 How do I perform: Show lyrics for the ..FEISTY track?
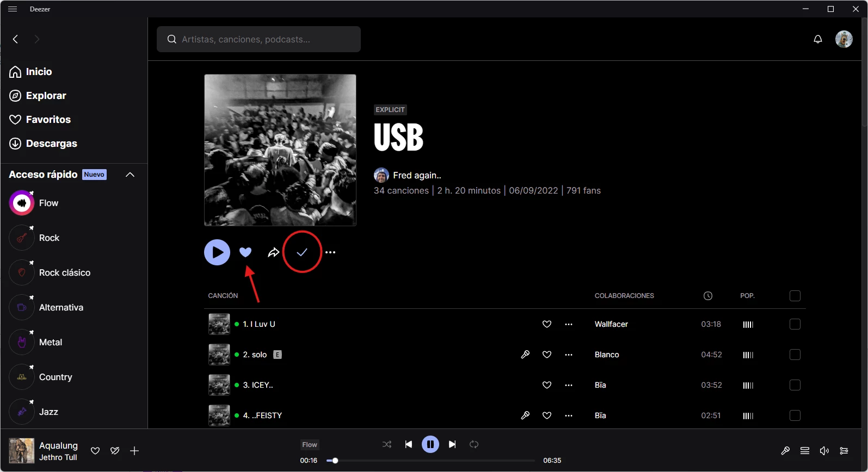tap(525, 415)
